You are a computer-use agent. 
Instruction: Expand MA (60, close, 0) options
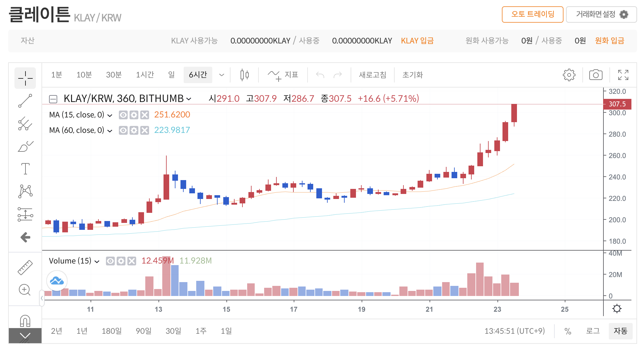pyautogui.click(x=110, y=131)
